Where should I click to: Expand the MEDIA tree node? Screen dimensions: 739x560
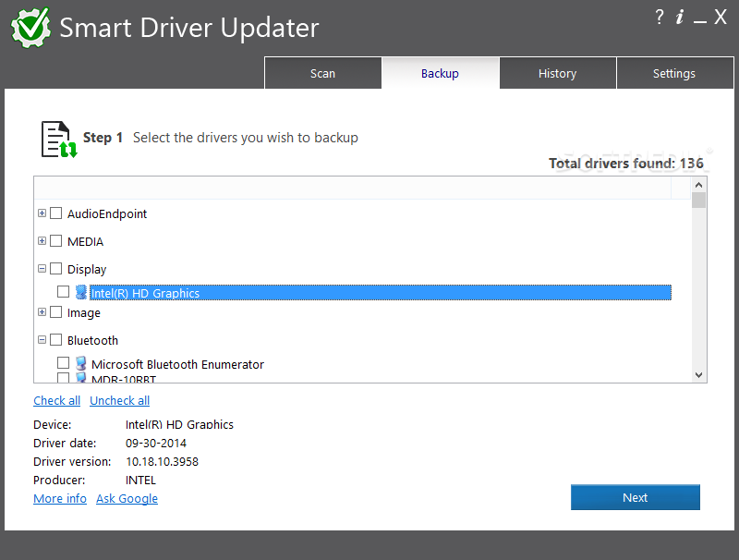[x=42, y=241]
